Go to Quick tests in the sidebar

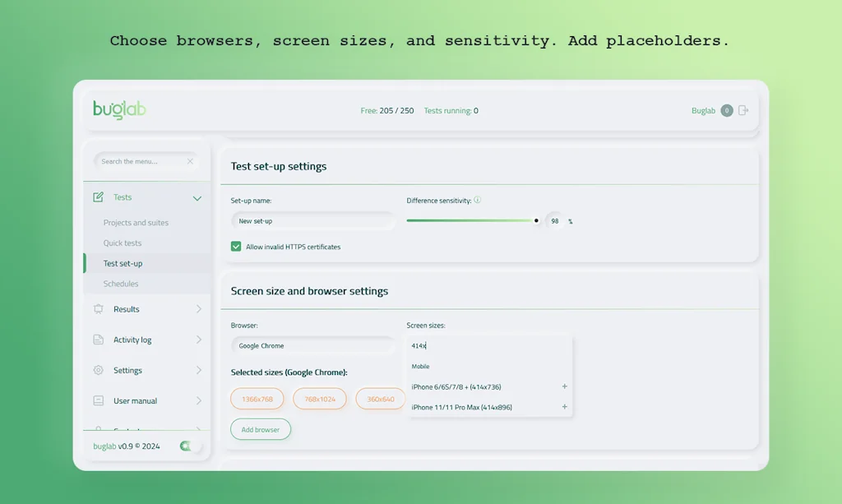point(123,243)
